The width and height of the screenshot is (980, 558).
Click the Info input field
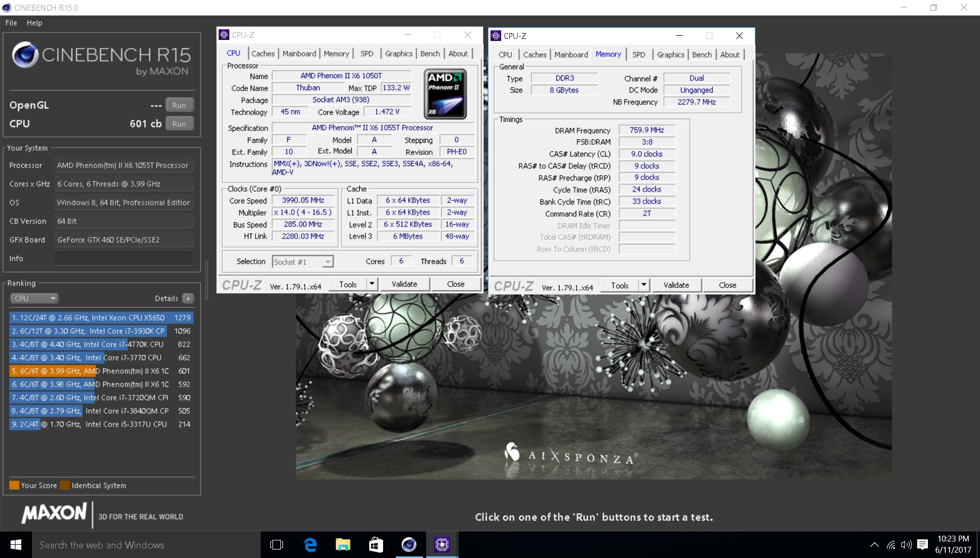123,258
